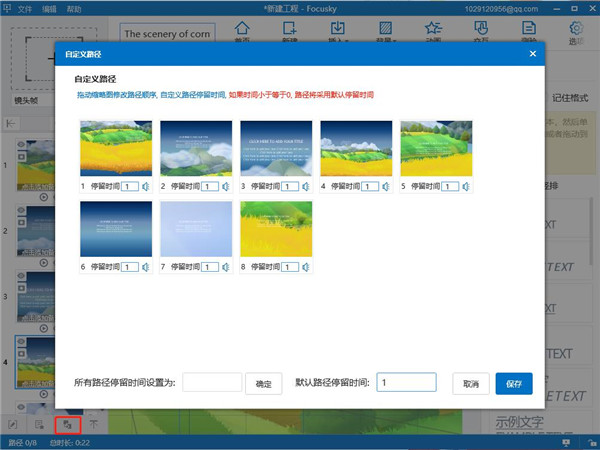Click the 取消 (Cancel) button
The height and width of the screenshot is (450, 600).
471,383
